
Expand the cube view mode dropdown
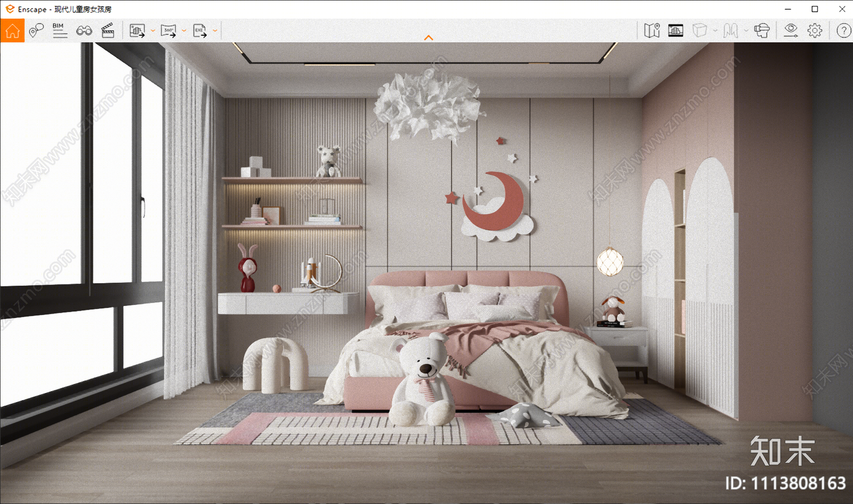click(x=715, y=30)
